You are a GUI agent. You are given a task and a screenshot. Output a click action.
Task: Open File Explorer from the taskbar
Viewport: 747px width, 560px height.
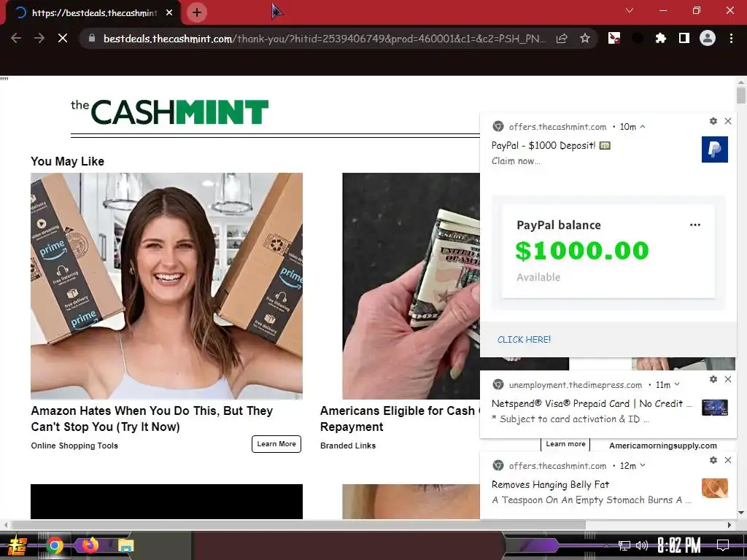point(125,545)
